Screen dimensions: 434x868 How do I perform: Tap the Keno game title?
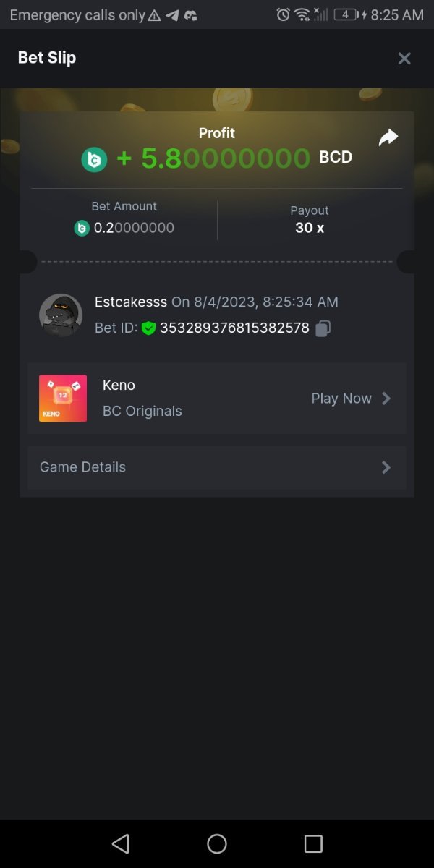pyautogui.click(x=119, y=386)
